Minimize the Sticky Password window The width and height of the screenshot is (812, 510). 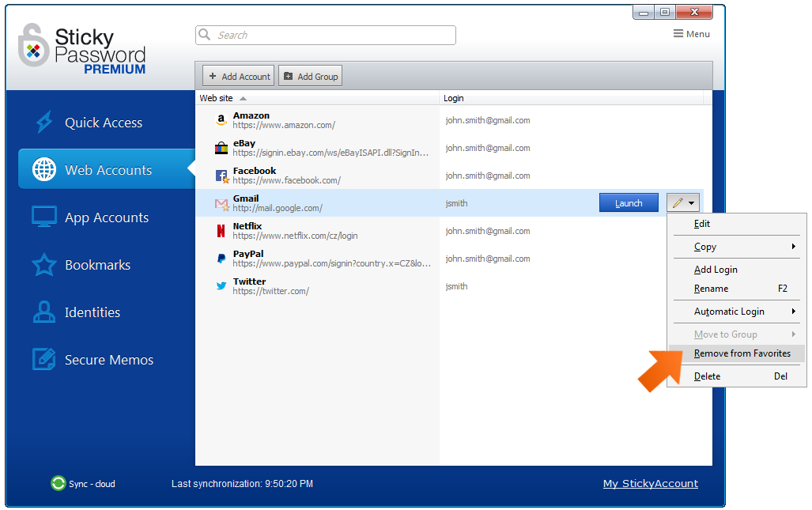click(643, 12)
